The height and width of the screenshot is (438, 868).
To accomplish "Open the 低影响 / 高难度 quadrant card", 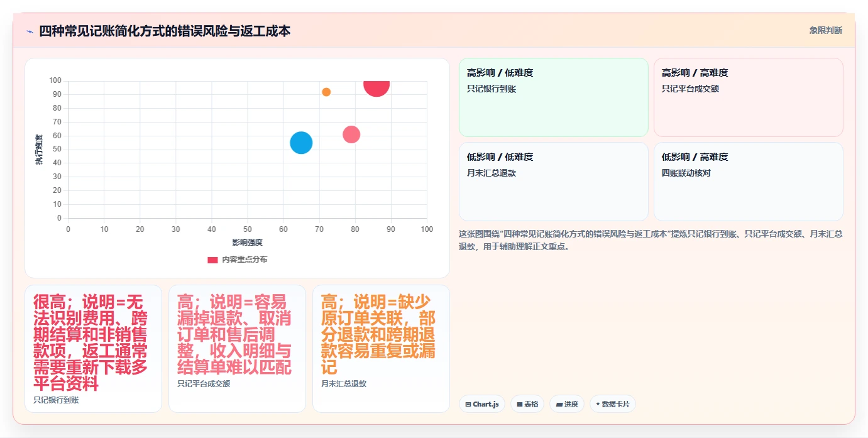I will pos(748,182).
